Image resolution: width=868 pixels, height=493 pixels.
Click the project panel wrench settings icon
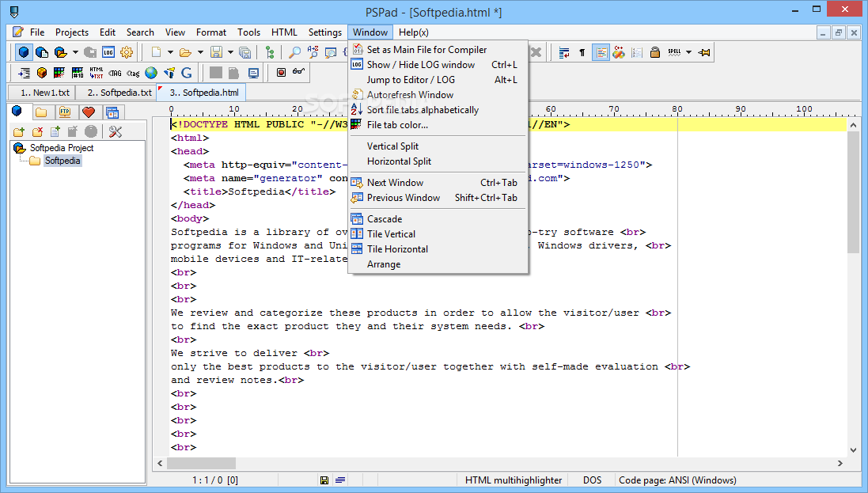116,131
